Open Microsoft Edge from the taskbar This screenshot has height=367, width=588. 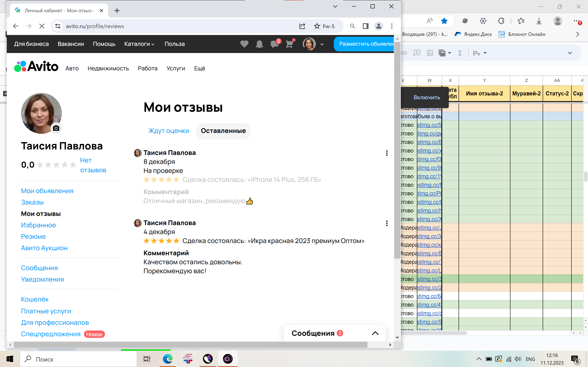[x=168, y=359]
